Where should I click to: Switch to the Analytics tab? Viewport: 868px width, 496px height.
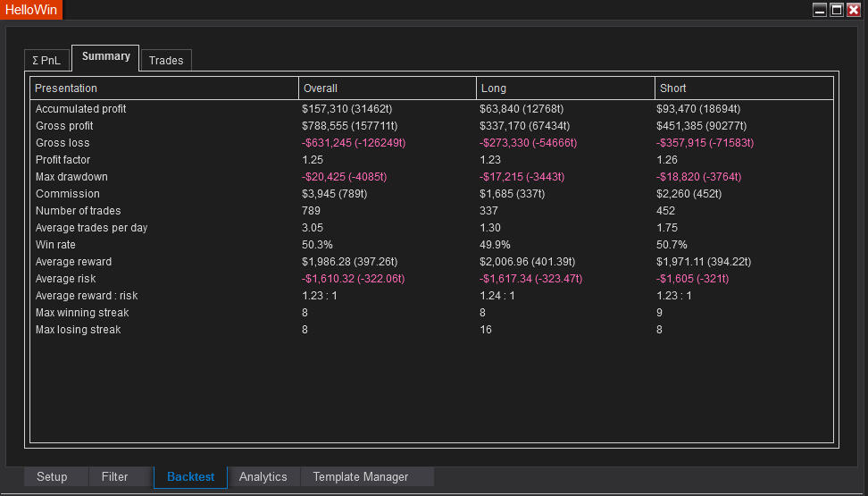(x=263, y=477)
